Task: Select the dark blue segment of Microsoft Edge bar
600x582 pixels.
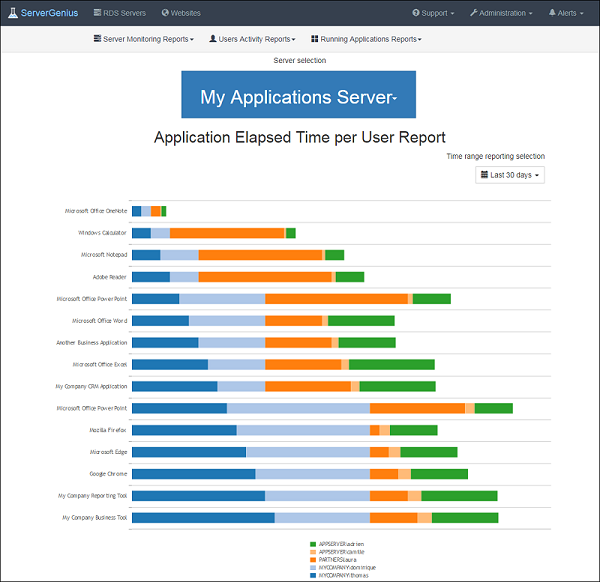Action: [189, 452]
